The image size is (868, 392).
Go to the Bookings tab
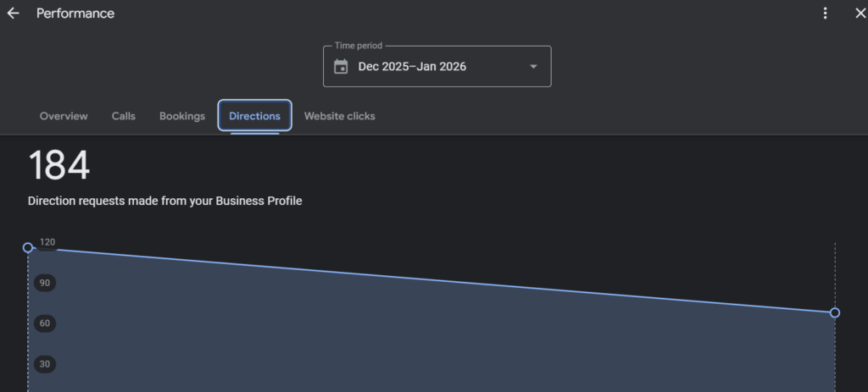[x=182, y=116]
